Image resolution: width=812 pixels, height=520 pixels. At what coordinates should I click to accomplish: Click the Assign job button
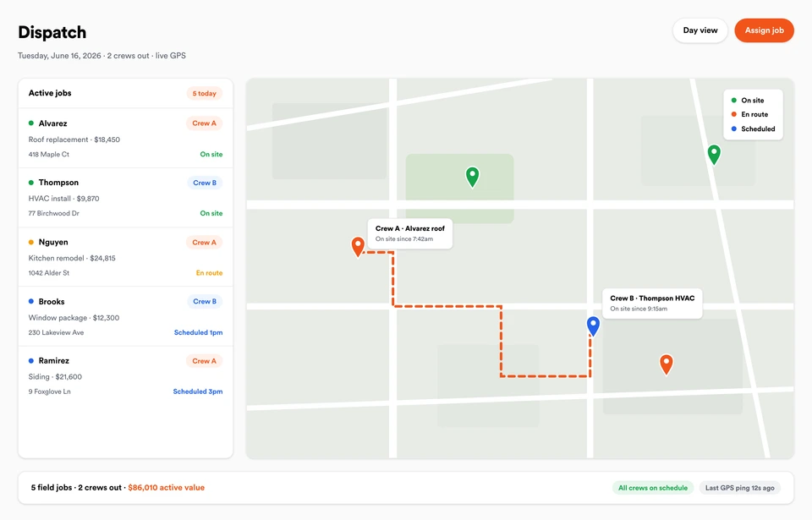tap(764, 30)
